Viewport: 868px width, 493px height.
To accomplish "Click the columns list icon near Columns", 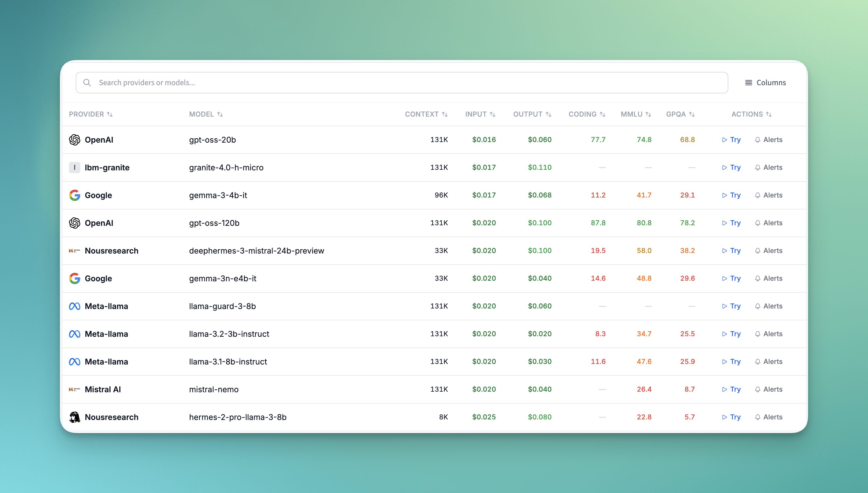I will click(x=749, y=82).
